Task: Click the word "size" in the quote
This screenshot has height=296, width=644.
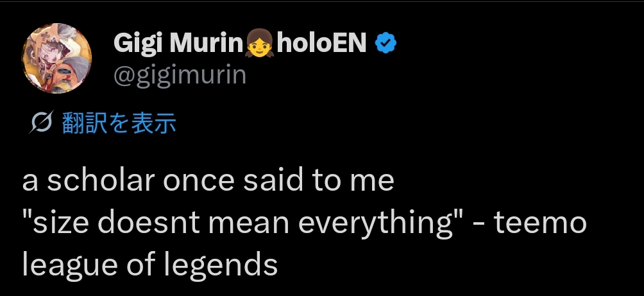Action: [x=56, y=223]
